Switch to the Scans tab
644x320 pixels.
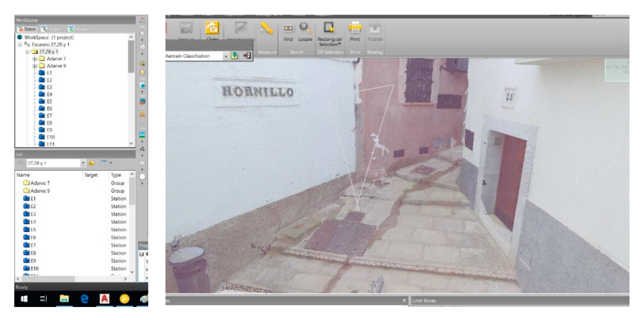27,29
